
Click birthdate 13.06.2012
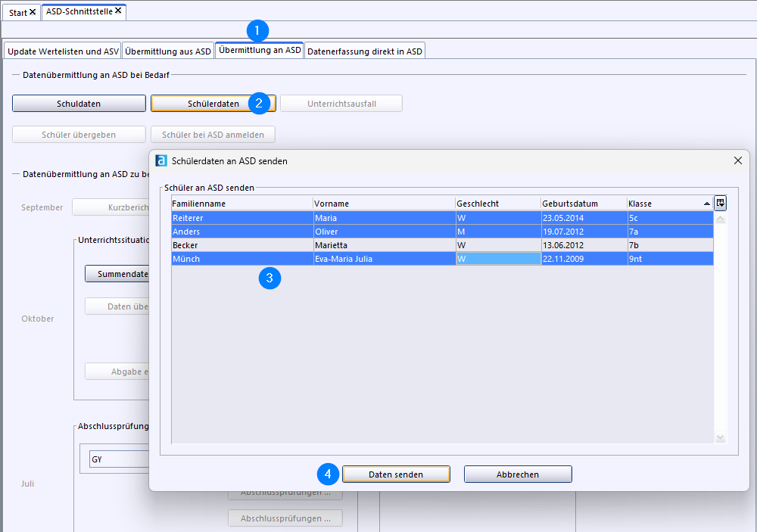(563, 244)
